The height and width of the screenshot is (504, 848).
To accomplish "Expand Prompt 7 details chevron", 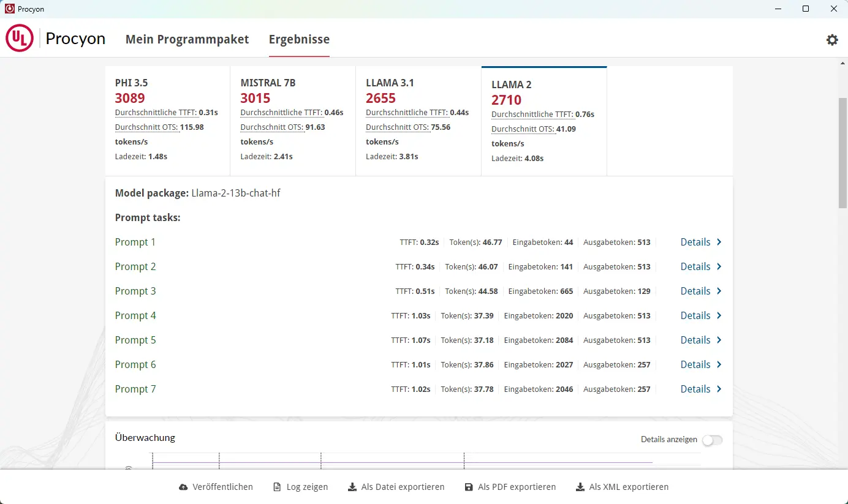I will click(719, 389).
